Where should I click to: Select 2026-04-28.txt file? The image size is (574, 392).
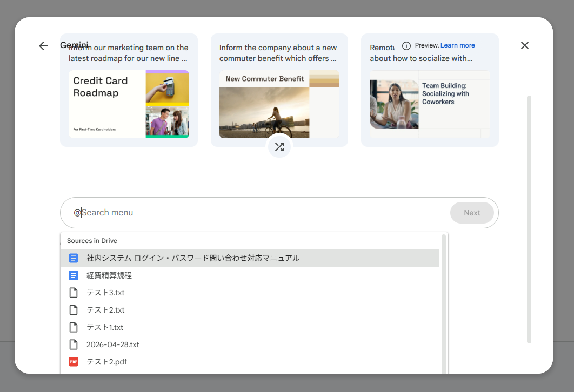250,344
